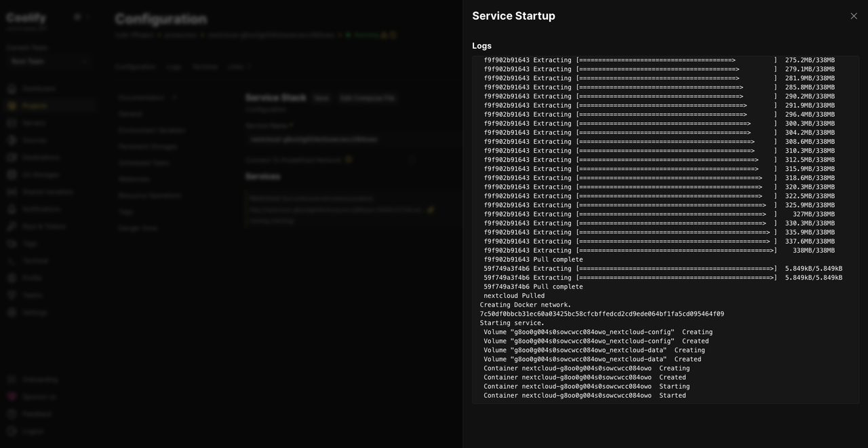Select the log line showing 338MB/338MB

[x=659, y=250]
